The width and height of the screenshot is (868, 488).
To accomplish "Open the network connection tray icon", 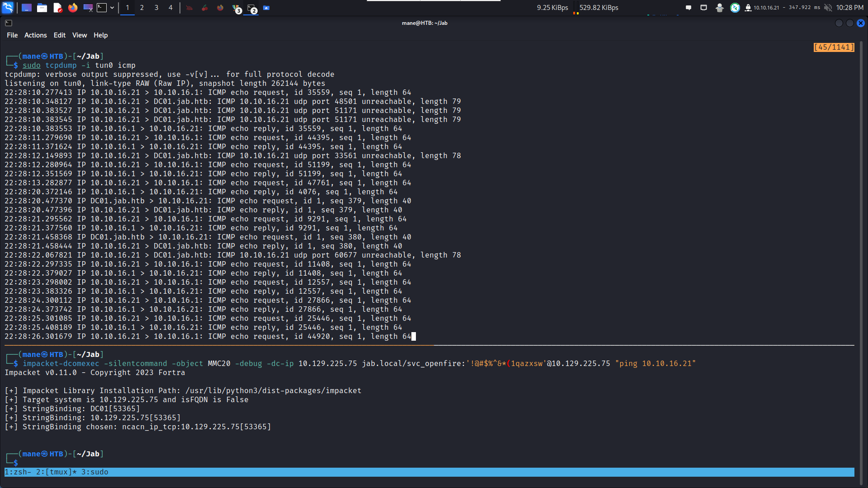I will tap(704, 8).
